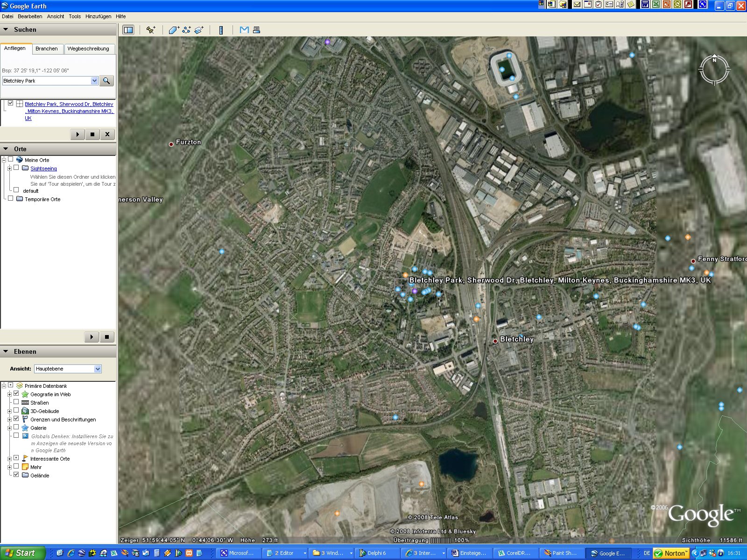Image resolution: width=747 pixels, height=560 pixels.
Task: Expand the Geografie im Web node
Action: [x=9, y=394]
